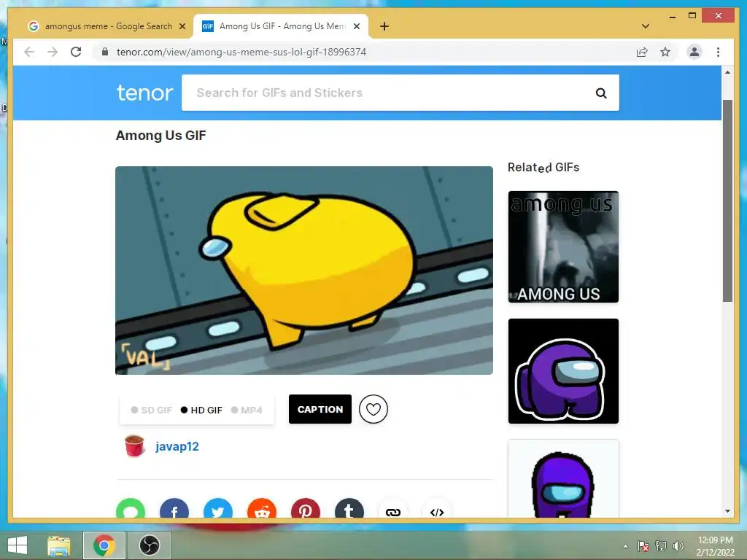Open javap12 user profile link

pyautogui.click(x=177, y=447)
